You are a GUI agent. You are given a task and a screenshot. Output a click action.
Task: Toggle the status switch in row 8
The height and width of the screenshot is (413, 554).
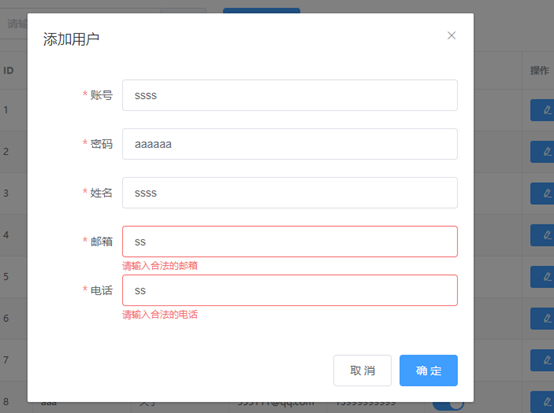click(448, 405)
